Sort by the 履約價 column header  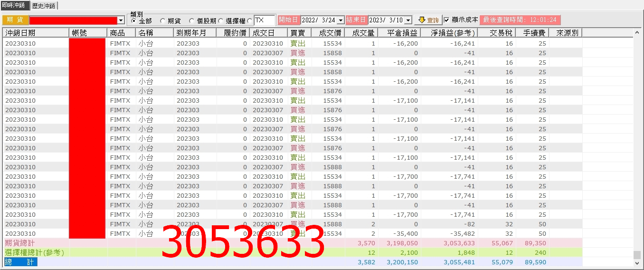point(233,33)
